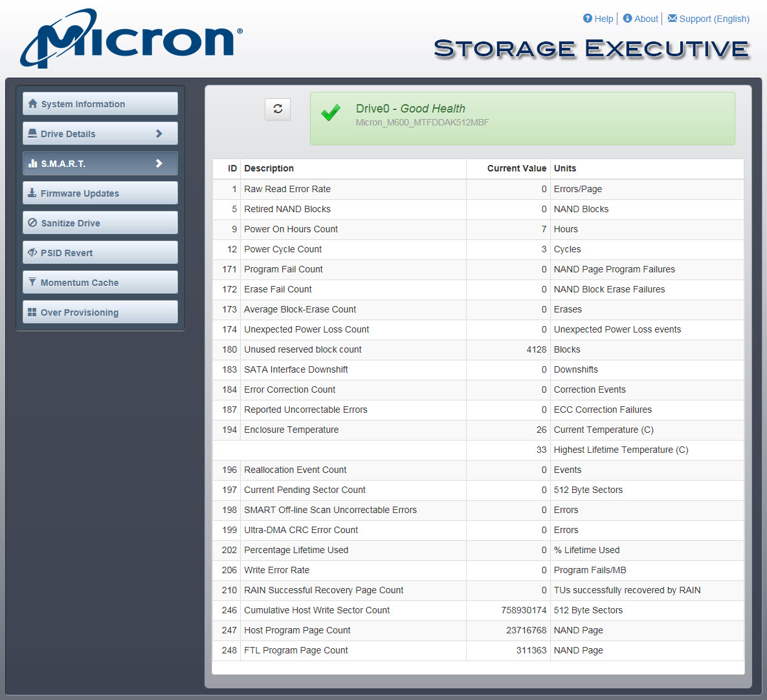This screenshot has height=700, width=767.
Task: Click the green checkmark health icon
Action: pos(331,113)
